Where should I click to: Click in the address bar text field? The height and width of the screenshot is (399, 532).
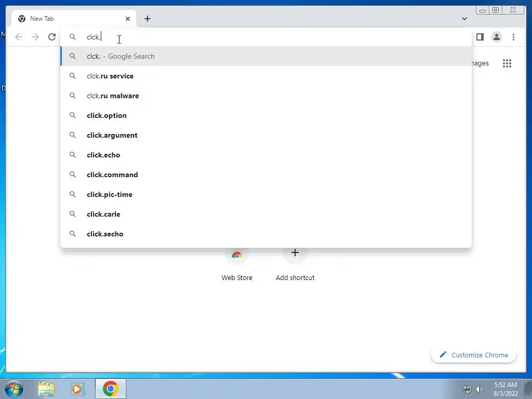tap(266, 37)
